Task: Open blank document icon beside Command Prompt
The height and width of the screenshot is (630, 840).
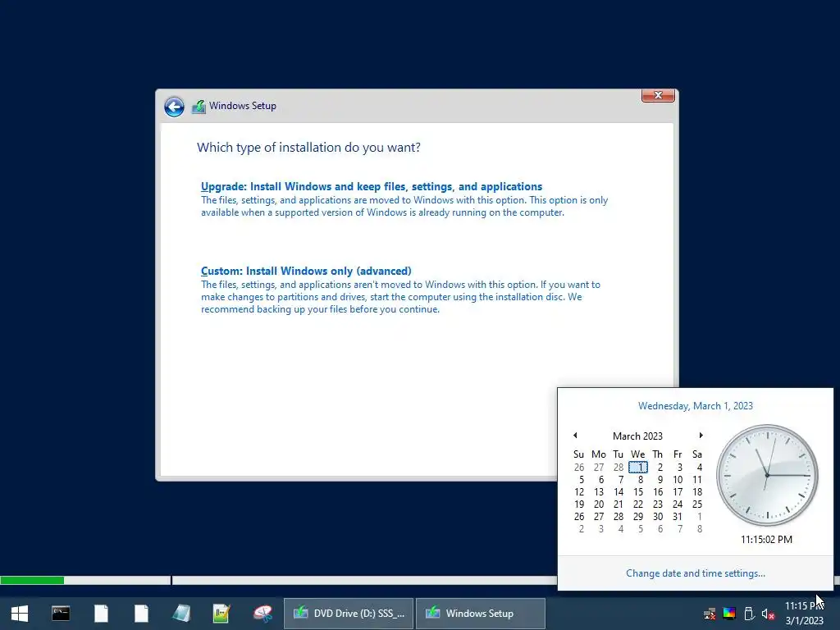Action: (101, 614)
